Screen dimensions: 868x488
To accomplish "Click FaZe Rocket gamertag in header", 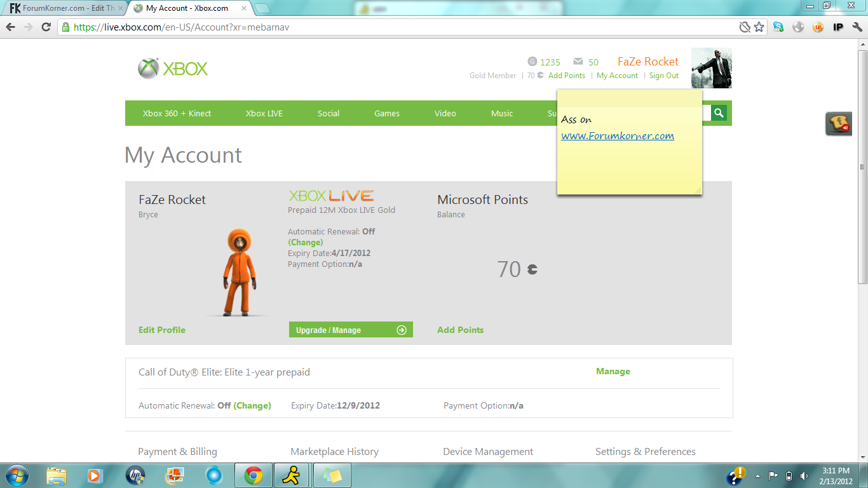I will coord(648,62).
